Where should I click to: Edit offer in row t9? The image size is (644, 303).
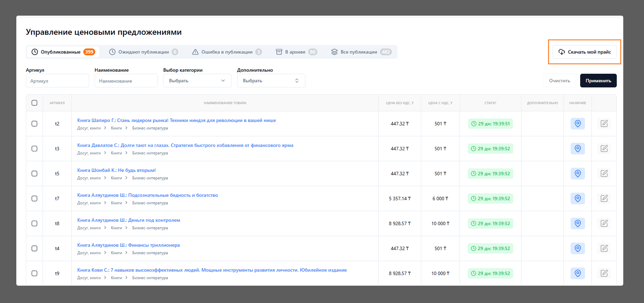coord(604,273)
